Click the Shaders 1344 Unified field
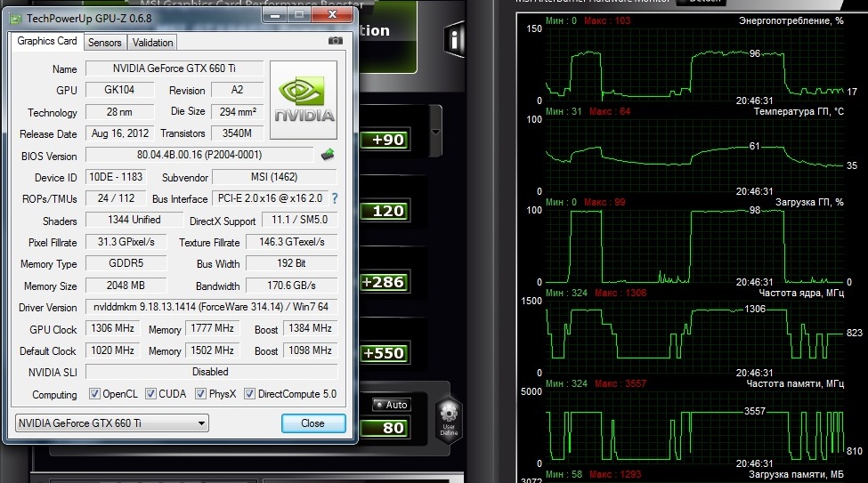 pos(134,221)
